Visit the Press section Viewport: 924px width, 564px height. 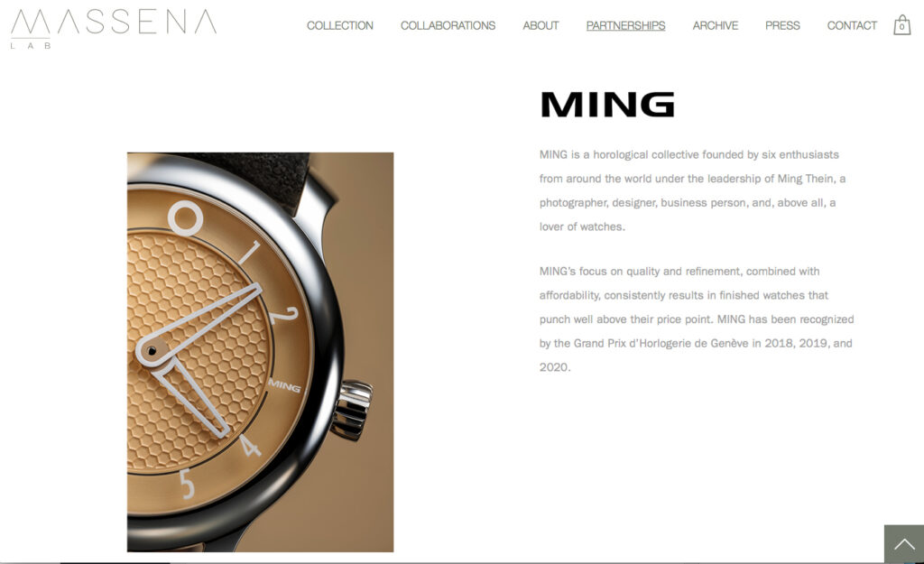782,25
